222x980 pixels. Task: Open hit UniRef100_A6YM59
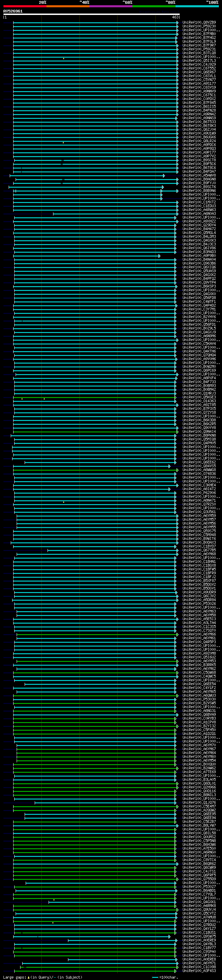click(x=199, y=516)
